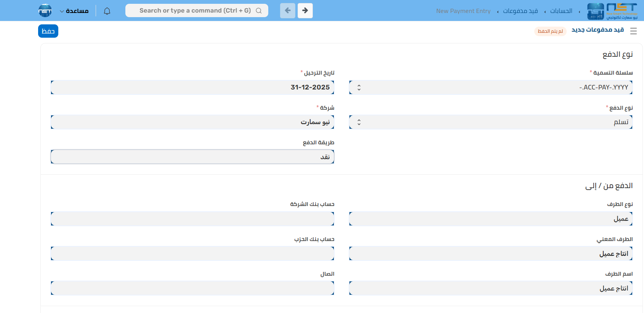The image size is (644, 313).
Task: Click the الدفع من / إلى section heading
Action: pyautogui.click(x=609, y=186)
